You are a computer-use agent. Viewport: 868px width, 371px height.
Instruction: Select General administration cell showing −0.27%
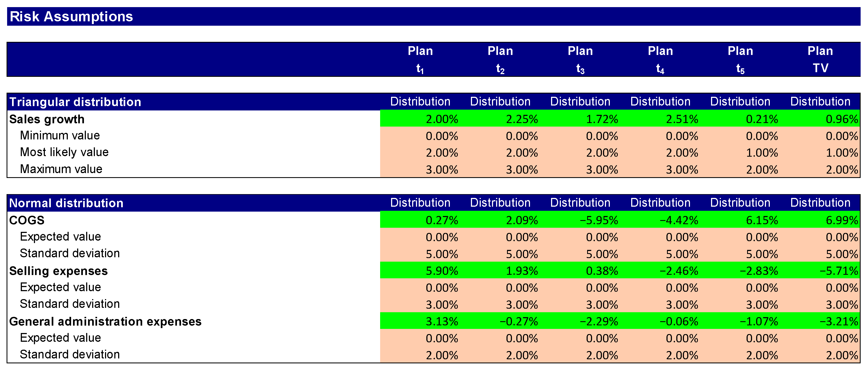(x=519, y=321)
